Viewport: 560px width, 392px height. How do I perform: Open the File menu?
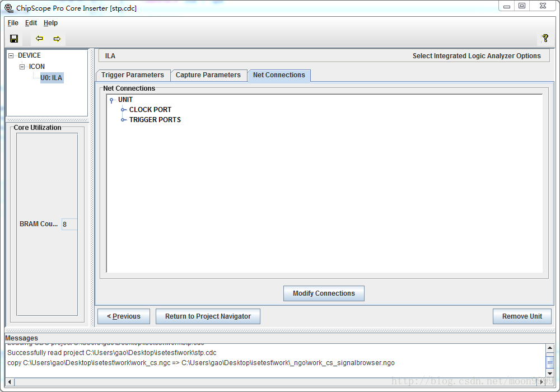(13, 23)
